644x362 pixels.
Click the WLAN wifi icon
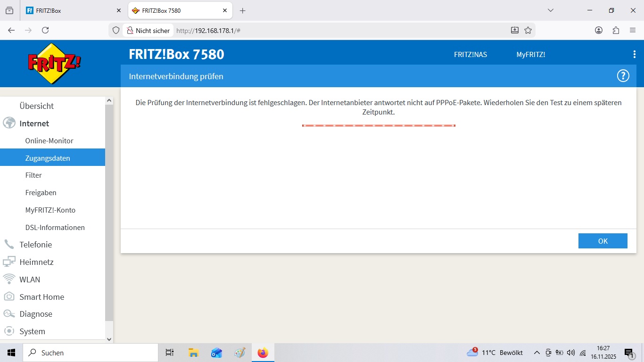9,279
